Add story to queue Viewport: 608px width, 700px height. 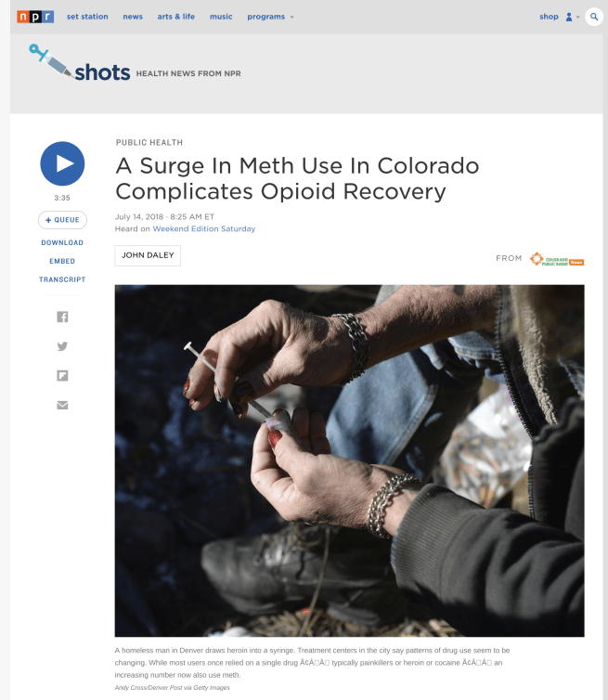62,220
